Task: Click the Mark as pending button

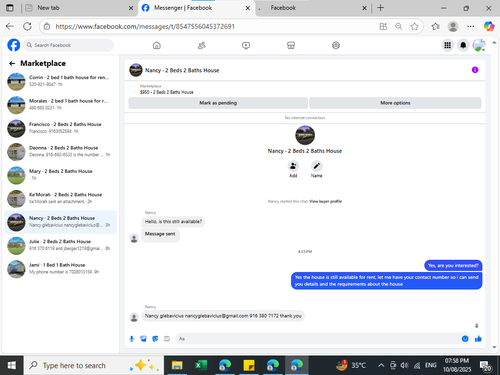Action: (218, 103)
